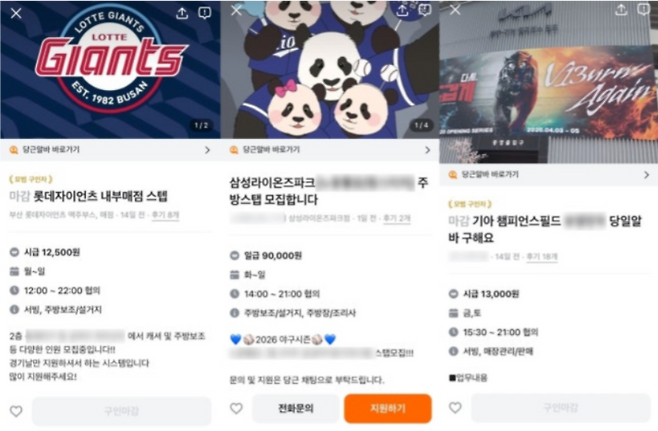Open 당근알바 바로가기 chevron under Giants logo

point(207,150)
